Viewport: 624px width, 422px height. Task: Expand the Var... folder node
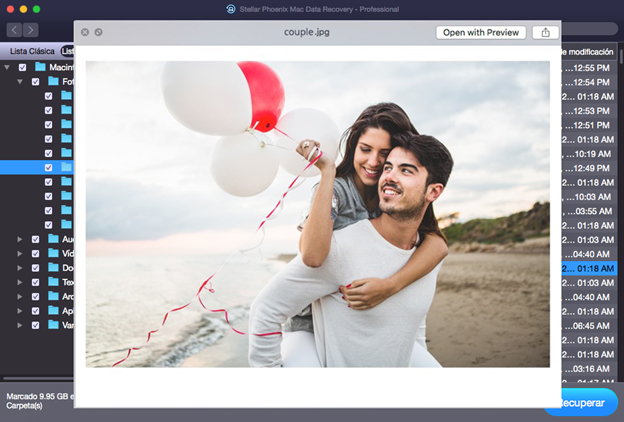(x=20, y=325)
